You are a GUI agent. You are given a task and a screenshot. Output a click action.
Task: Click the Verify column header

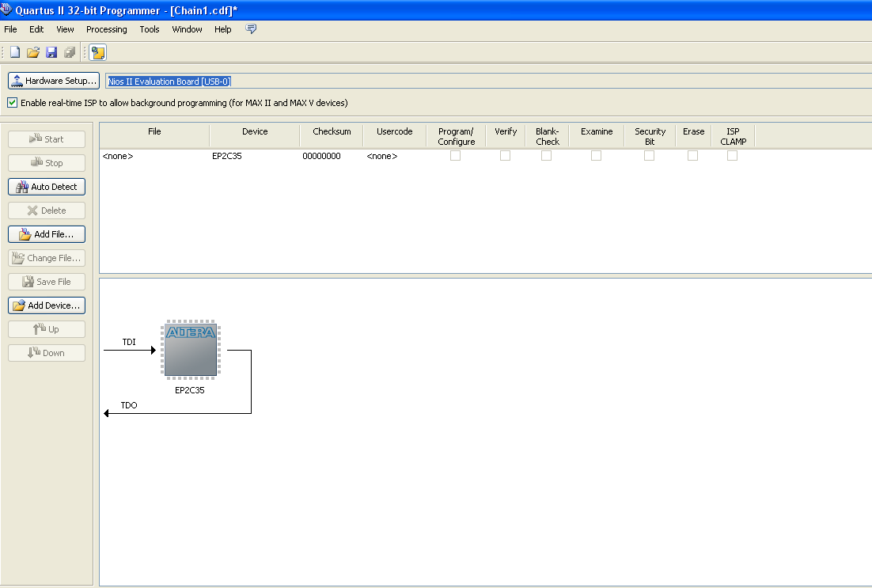506,136
